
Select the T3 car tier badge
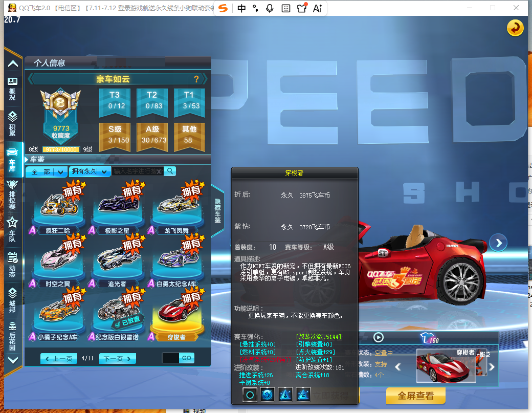pyautogui.click(x=115, y=102)
